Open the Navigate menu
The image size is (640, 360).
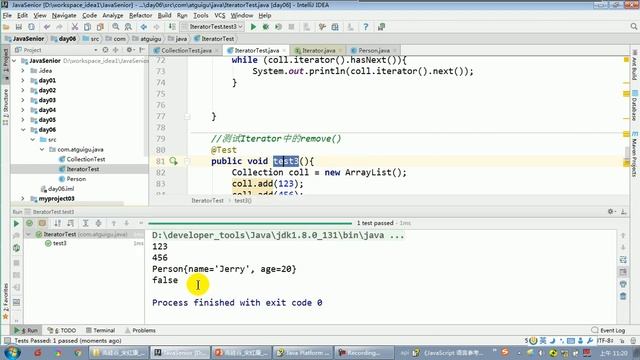coord(64,15)
